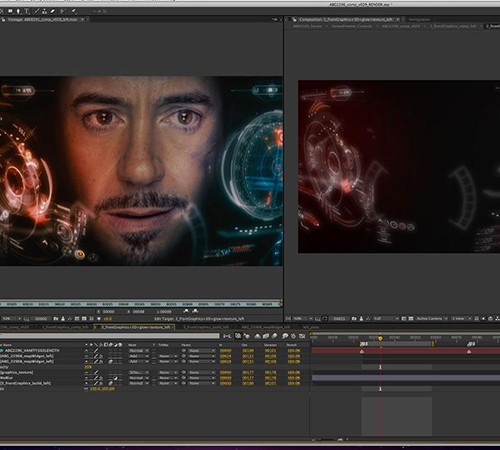Viewport: 500px width, 450px height.
Task: Click the TrkMat column header
Action: pos(163,345)
